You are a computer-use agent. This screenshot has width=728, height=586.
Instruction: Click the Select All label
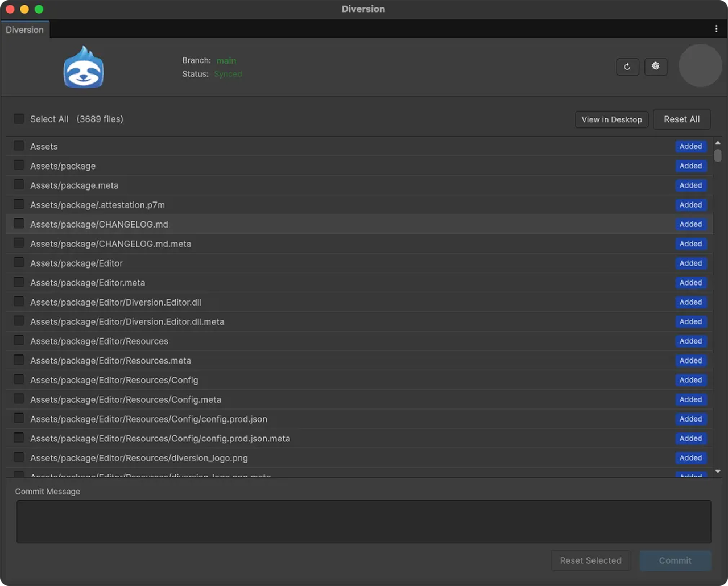pyautogui.click(x=49, y=119)
